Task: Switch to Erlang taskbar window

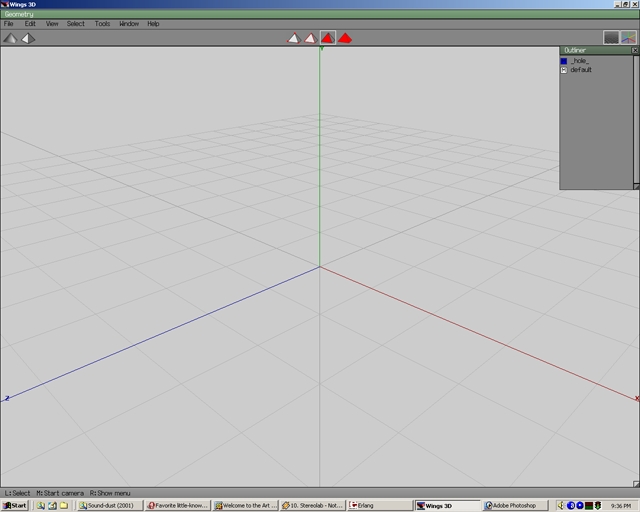Action: [380, 505]
